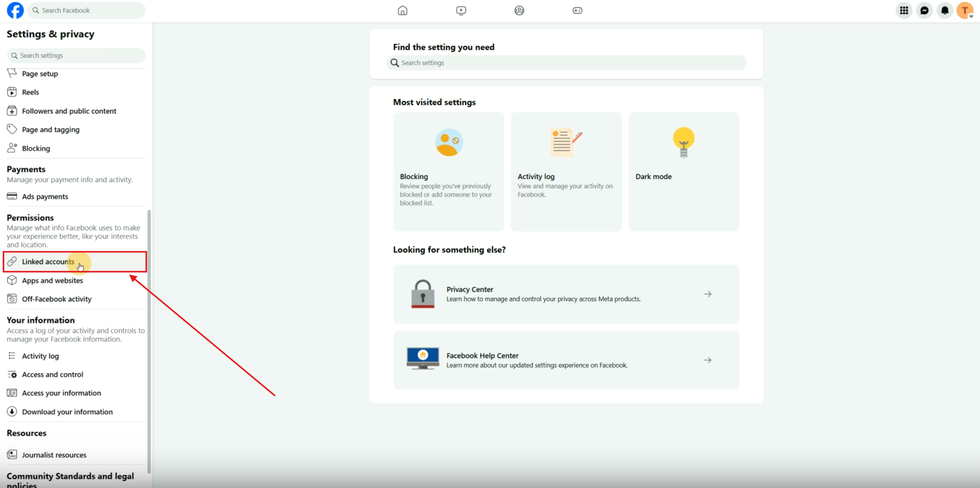Click the Linked accounts chain icon
This screenshot has width=980, height=488.
(12, 261)
